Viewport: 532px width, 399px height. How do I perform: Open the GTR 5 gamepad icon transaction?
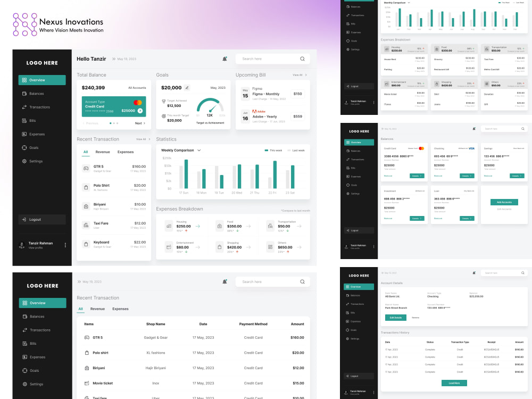coord(86,168)
